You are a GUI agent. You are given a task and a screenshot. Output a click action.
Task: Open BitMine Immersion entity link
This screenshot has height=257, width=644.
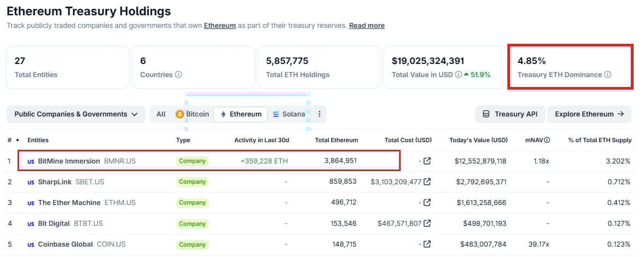[x=69, y=161]
